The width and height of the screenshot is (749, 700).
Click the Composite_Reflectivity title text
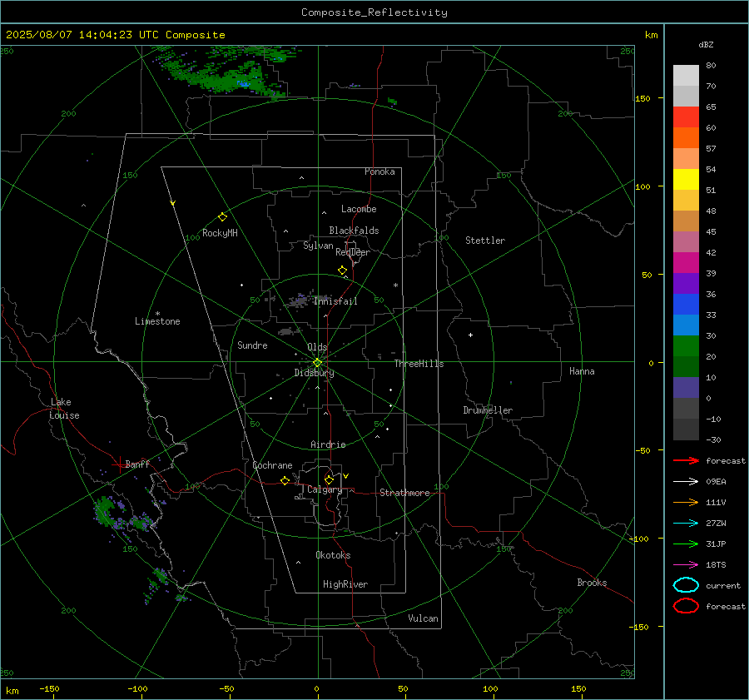click(x=374, y=12)
